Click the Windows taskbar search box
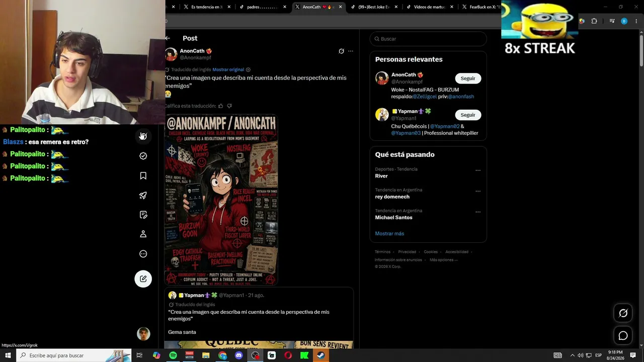 click(74, 355)
